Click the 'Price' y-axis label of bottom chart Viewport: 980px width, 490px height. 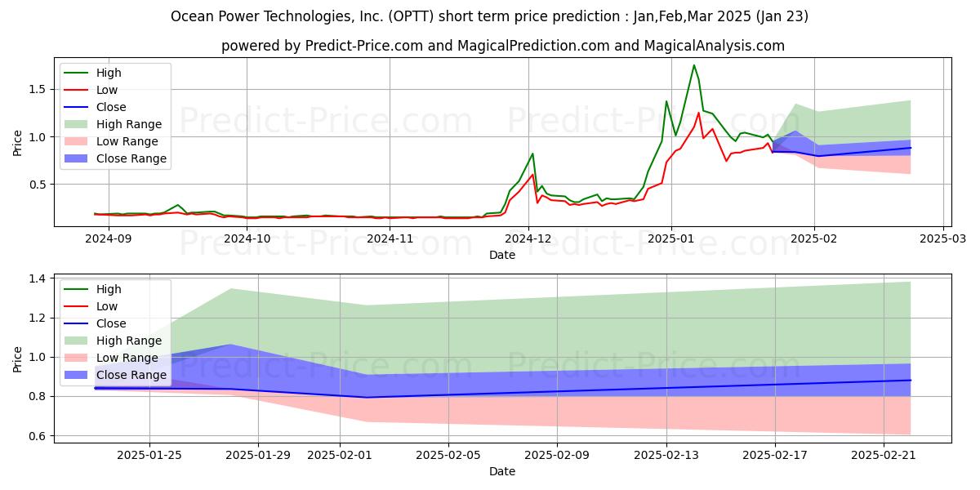18,358
